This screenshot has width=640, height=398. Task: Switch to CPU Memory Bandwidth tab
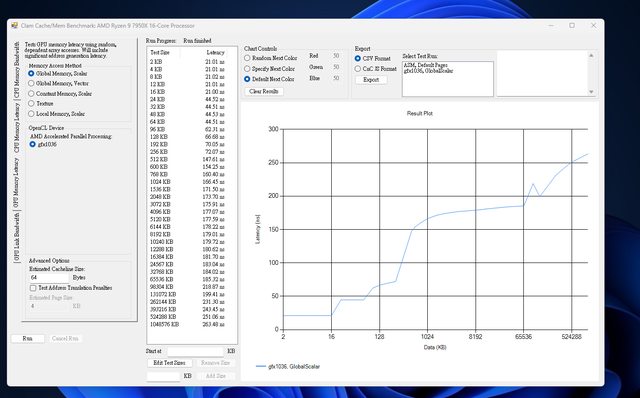[x=17, y=70]
